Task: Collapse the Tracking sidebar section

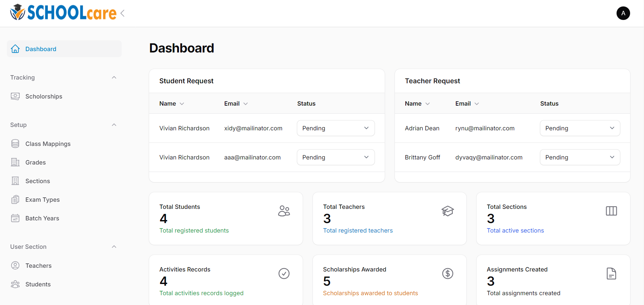Action: pos(114,78)
